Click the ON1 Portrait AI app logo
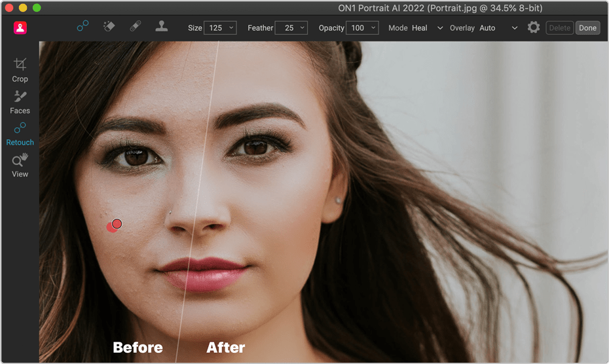Viewport: 609px width, 364px height. pyautogui.click(x=20, y=27)
